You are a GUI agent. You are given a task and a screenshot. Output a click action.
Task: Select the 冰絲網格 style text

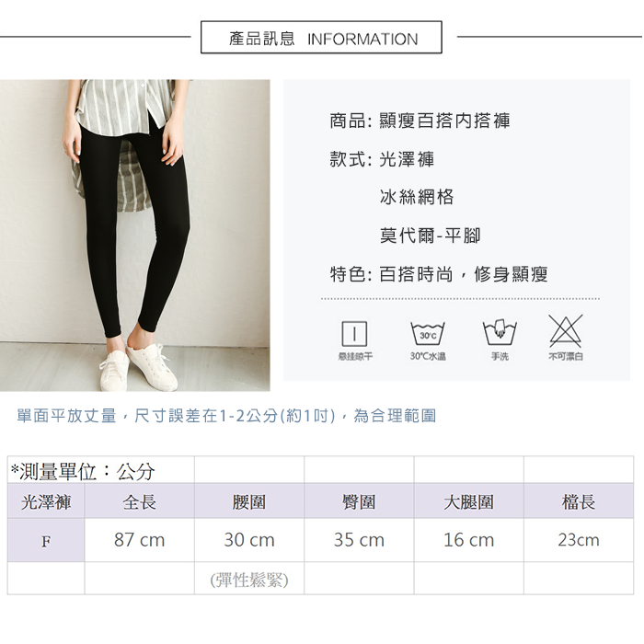[x=417, y=197]
